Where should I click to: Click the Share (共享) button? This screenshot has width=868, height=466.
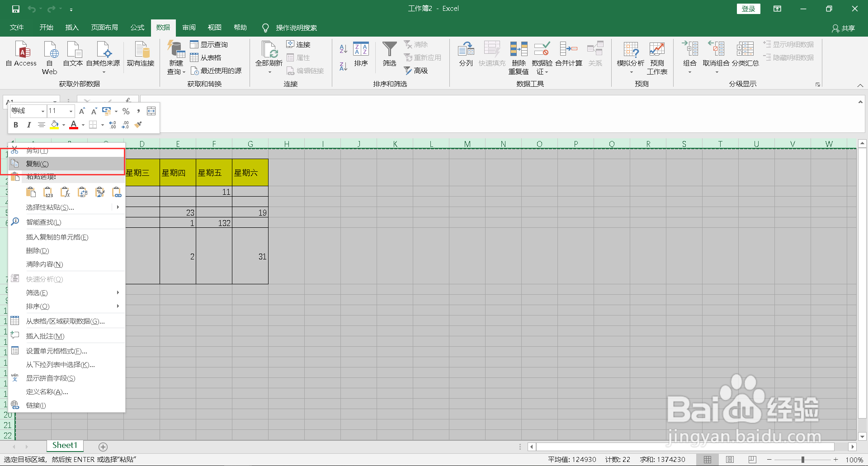(844, 28)
